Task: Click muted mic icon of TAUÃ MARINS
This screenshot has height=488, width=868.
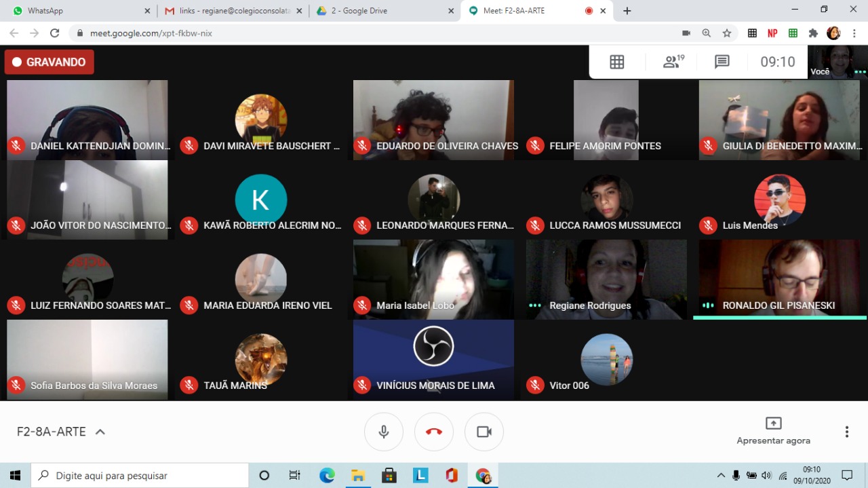Action: tap(189, 386)
